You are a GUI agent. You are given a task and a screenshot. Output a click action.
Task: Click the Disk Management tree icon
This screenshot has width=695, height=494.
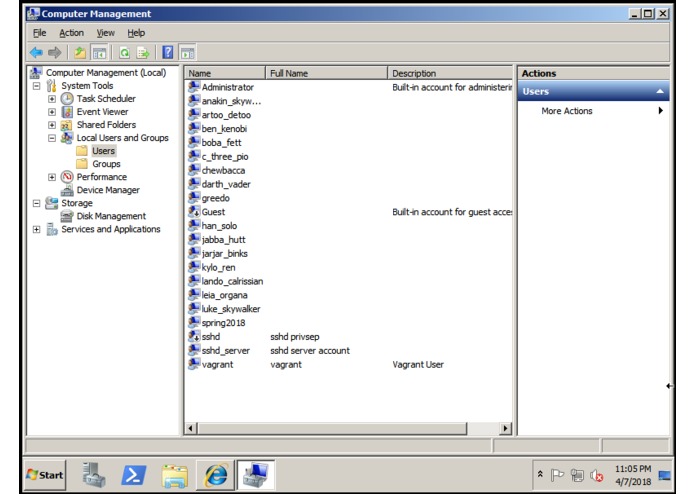point(67,216)
